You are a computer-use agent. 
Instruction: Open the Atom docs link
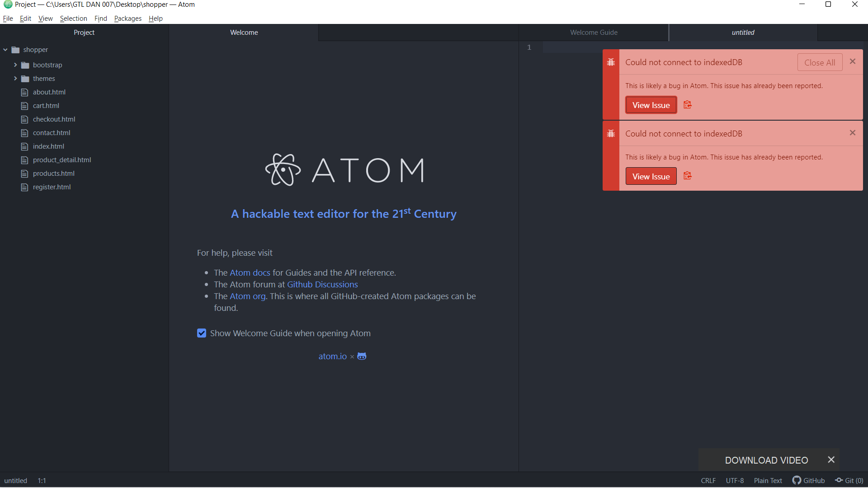point(250,272)
